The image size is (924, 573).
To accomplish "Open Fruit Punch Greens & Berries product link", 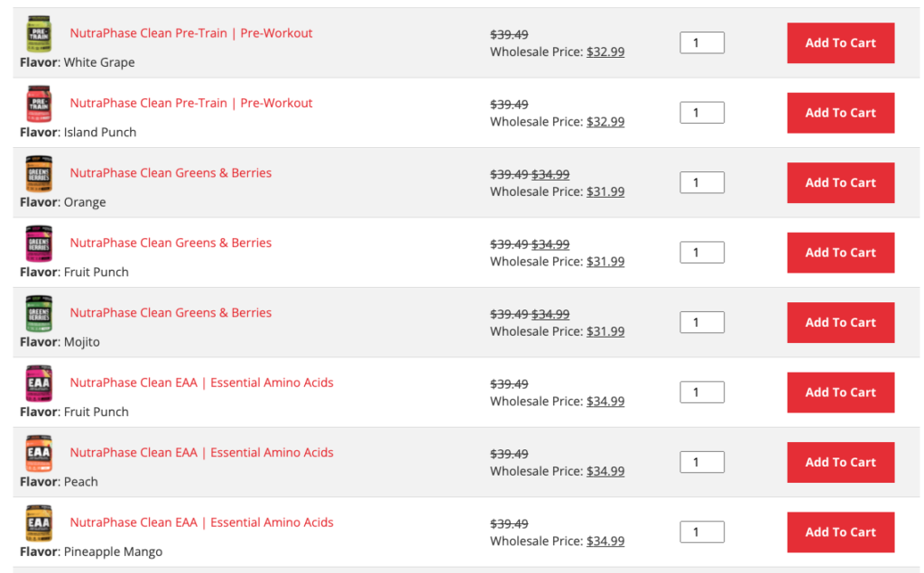I will pyautogui.click(x=171, y=243).
